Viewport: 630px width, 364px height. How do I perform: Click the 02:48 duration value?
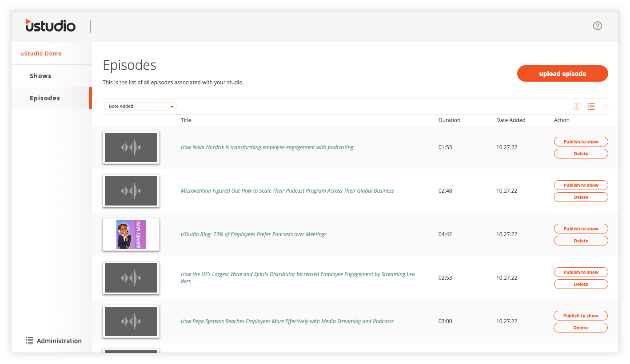click(445, 191)
